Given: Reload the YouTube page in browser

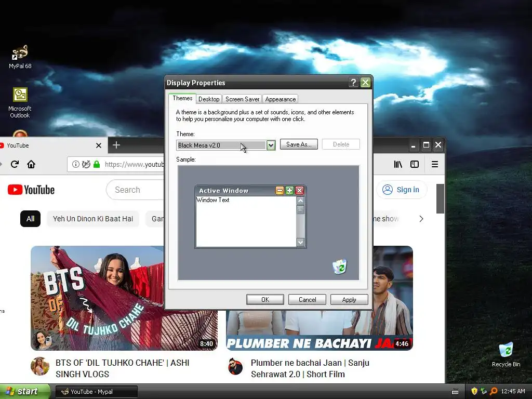Looking at the screenshot, I should tap(15, 164).
